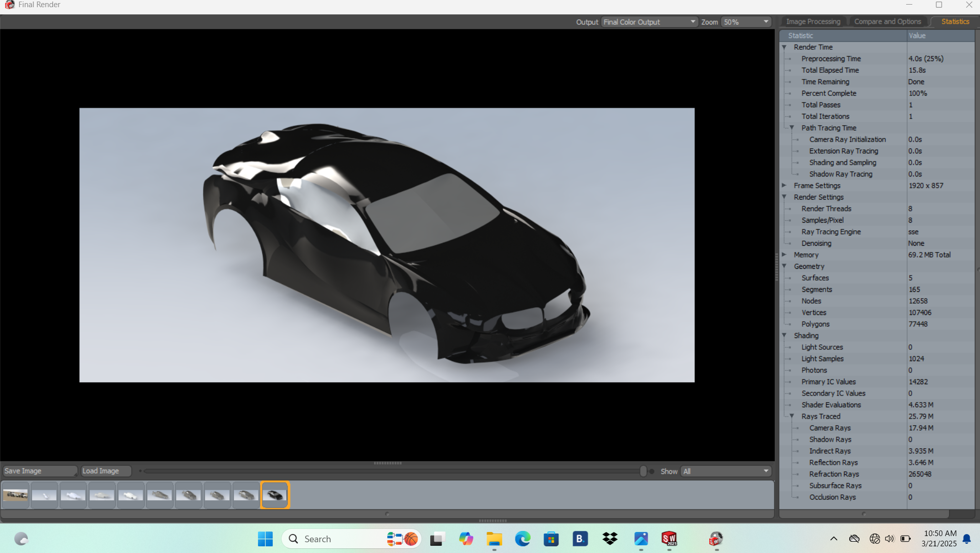
Task: Select the first render thumbnail in the history strip
Action: 15,494
